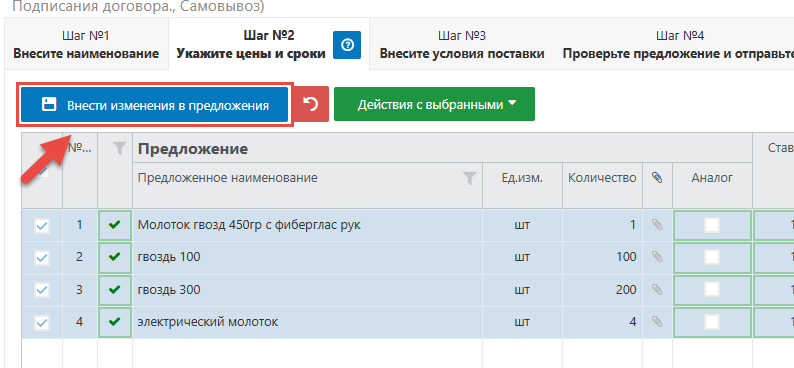Go to Шаг №4 Проверьте предложение tab
The image size is (794, 368).
680,44
